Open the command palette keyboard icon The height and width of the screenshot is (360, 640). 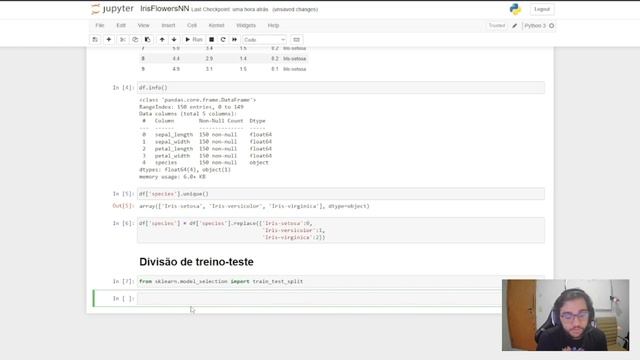(x=296, y=40)
